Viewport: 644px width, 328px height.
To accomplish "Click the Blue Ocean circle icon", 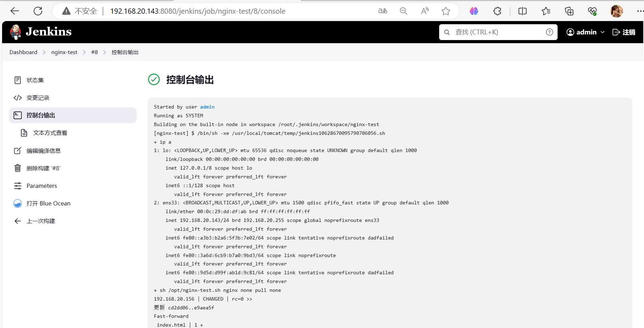I will pyautogui.click(x=18, y=203).
